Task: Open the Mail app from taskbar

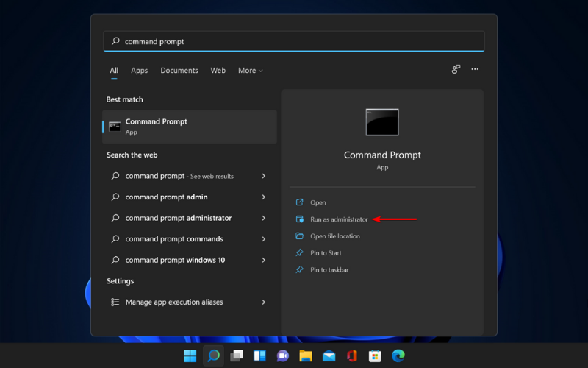Action: point(329,355)
